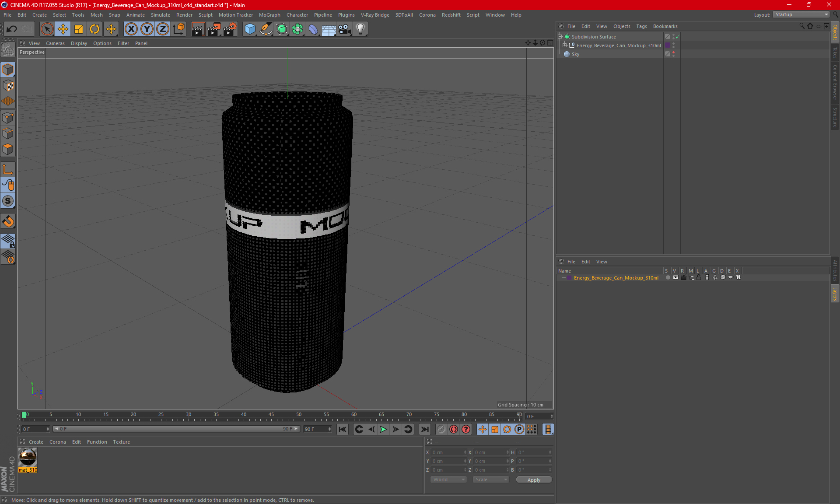Toggle visibility dots of Sky object
The image size is (840, 504).
click(674, 54)
